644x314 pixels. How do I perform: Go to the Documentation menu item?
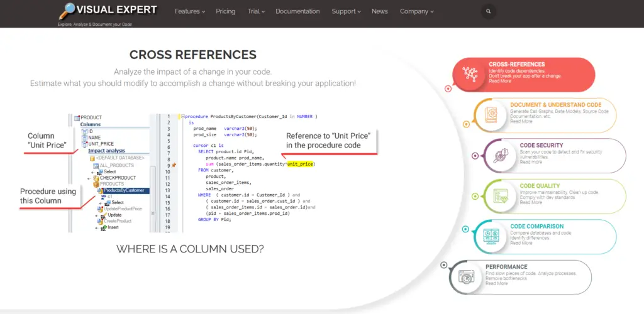pyautogui.click(x=297, y=11)
